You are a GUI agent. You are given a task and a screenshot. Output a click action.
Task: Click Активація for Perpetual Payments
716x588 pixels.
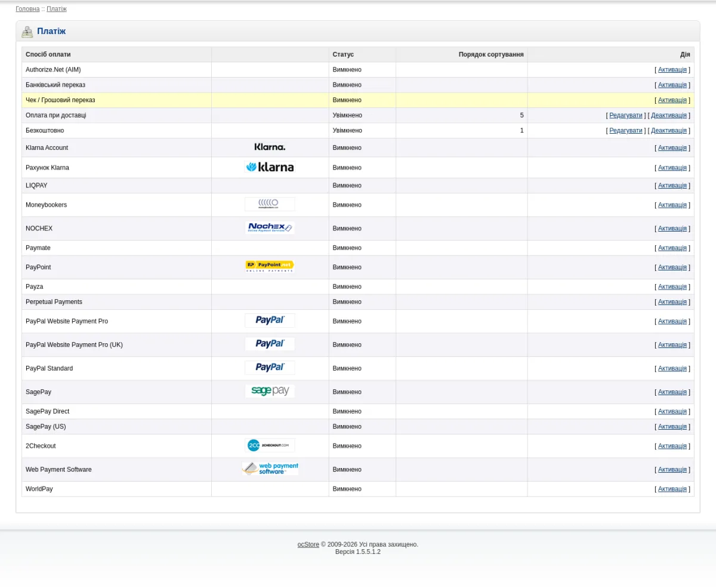(672, 302)
